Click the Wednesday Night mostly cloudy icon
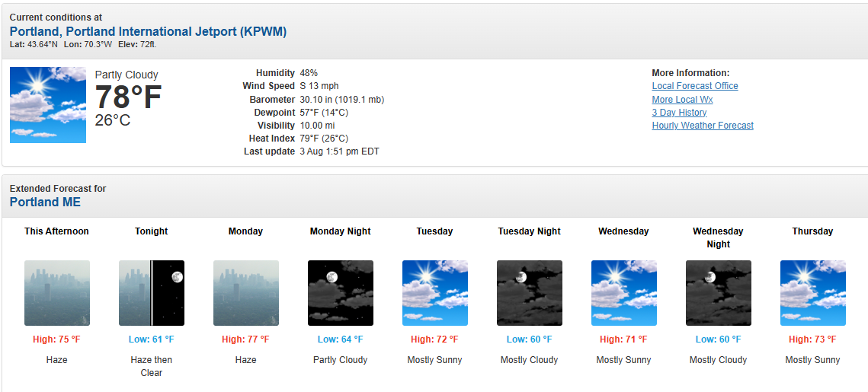The image size is (868, 392). (x=719, y=293)
